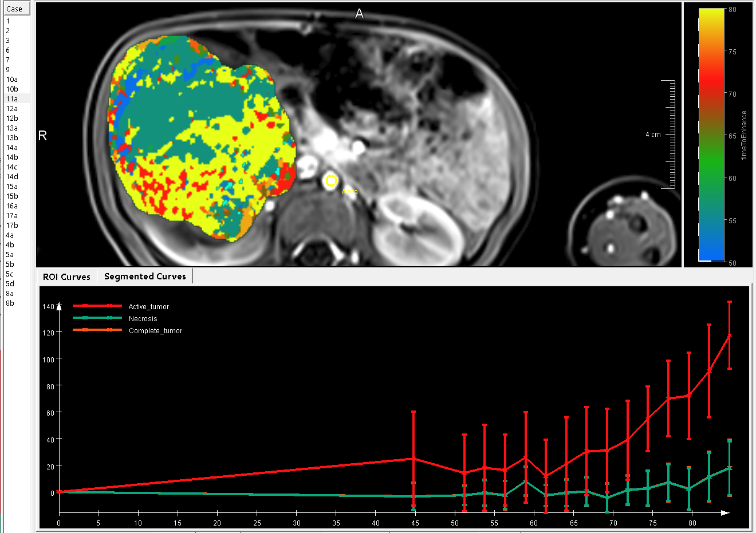Click the anterior 'A' orientation marker
756x533 pixels.
pos(359,14)
